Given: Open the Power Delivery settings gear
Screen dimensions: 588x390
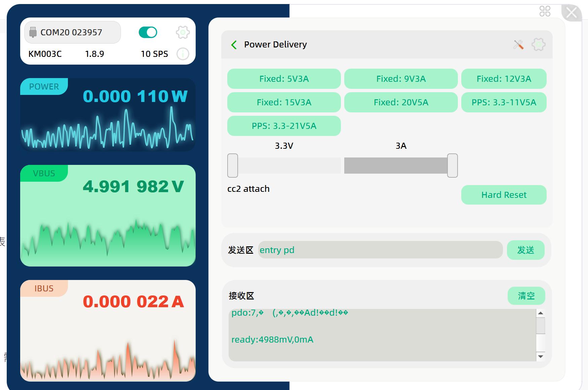Looking at the screenshot, I should click(x=538, y=44).
